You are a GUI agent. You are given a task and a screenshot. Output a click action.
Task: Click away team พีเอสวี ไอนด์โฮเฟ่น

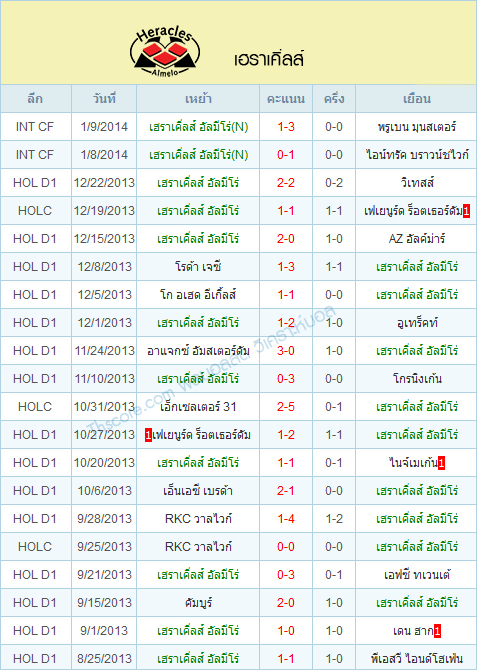[417, 658]
